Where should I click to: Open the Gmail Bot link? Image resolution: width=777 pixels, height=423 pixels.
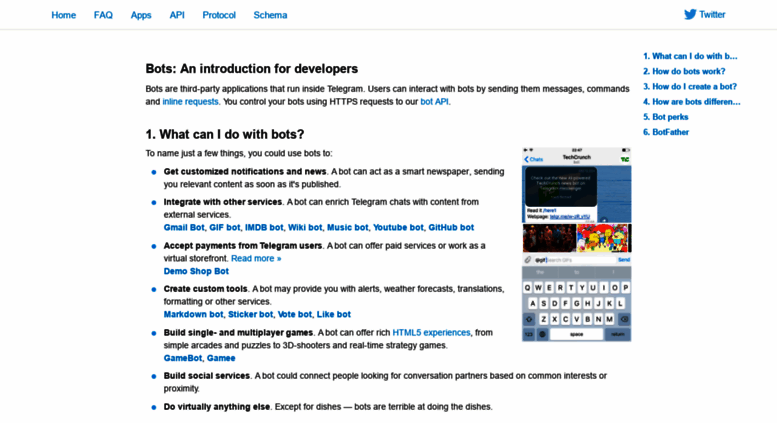pos(184,227)
